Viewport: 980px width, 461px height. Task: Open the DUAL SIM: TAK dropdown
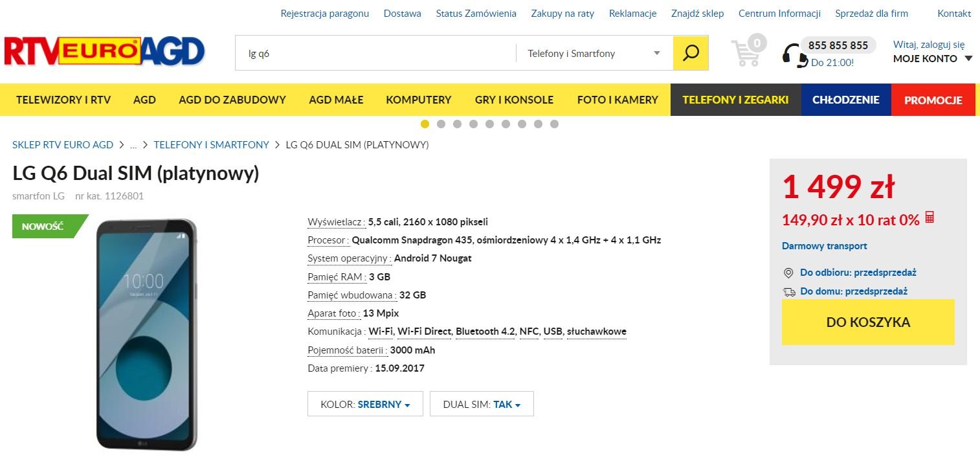pyautogui.click(x=482, y=404)
